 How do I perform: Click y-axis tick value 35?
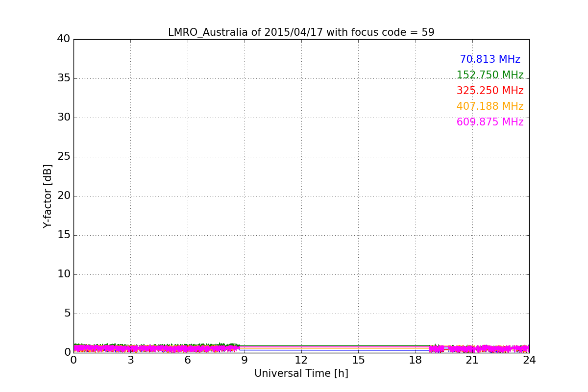(x=64, y=78)
